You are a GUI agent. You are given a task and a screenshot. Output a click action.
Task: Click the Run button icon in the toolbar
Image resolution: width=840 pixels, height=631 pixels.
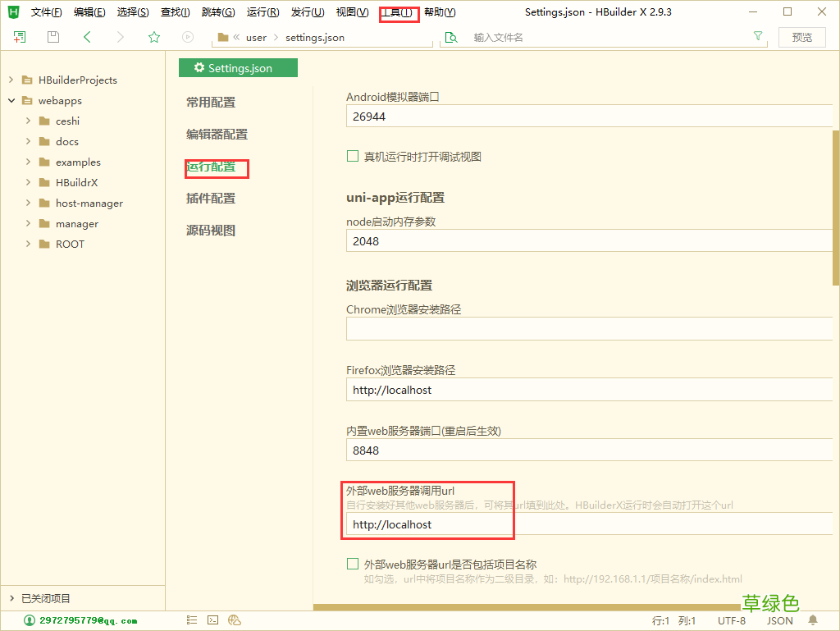click(x=187, y=37)
